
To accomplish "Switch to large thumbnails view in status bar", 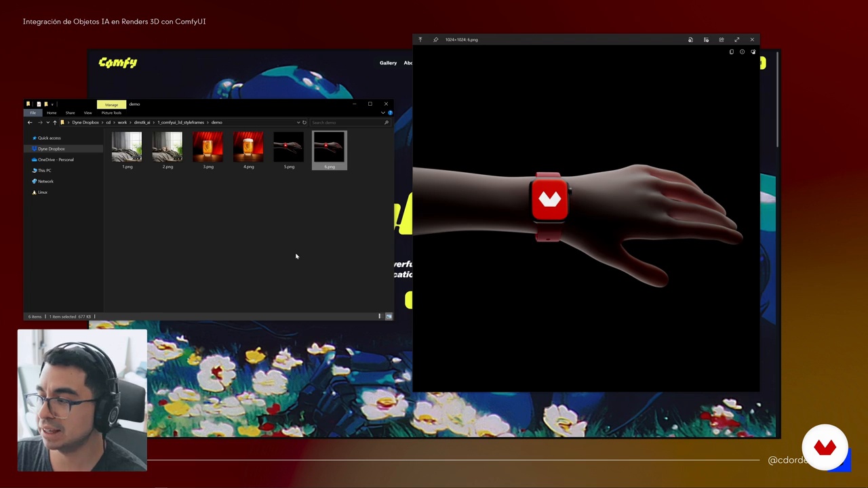I will tap(389, 317).
